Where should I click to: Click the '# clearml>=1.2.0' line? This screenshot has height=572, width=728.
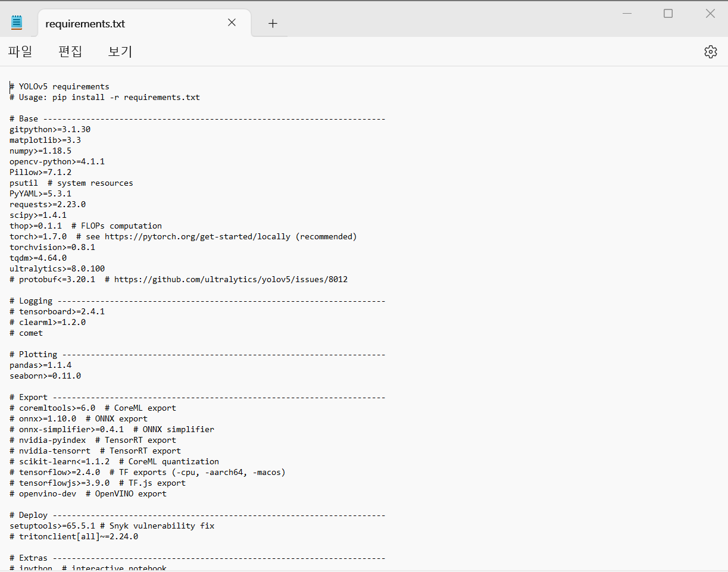tap(48, 322)
